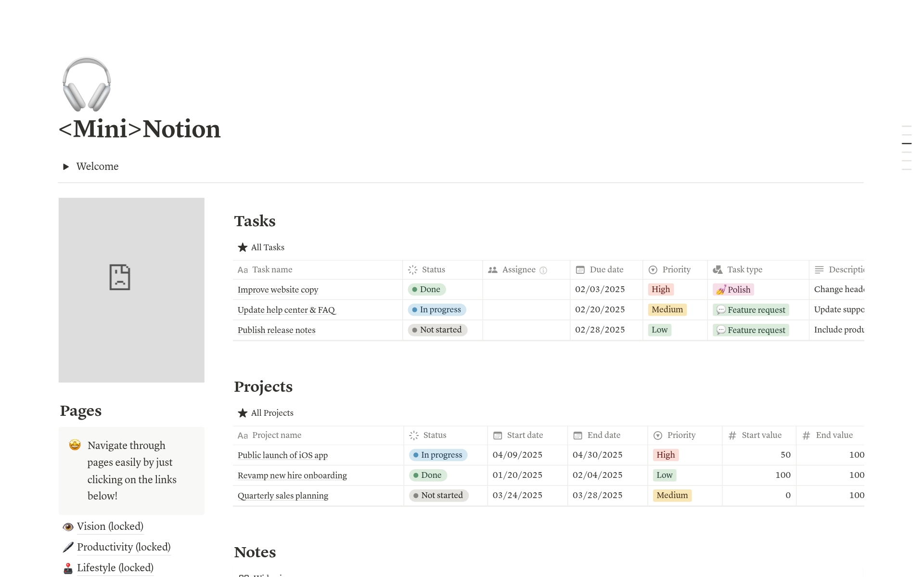Click the Assignee info icon
This screenshot has height=577, width=924.
[543, 270]
